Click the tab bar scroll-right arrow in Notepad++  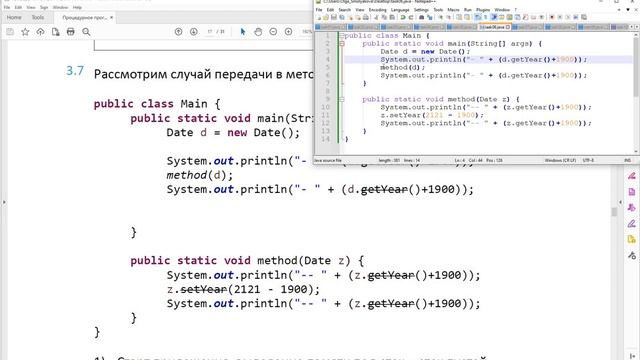tap(637, 27)
